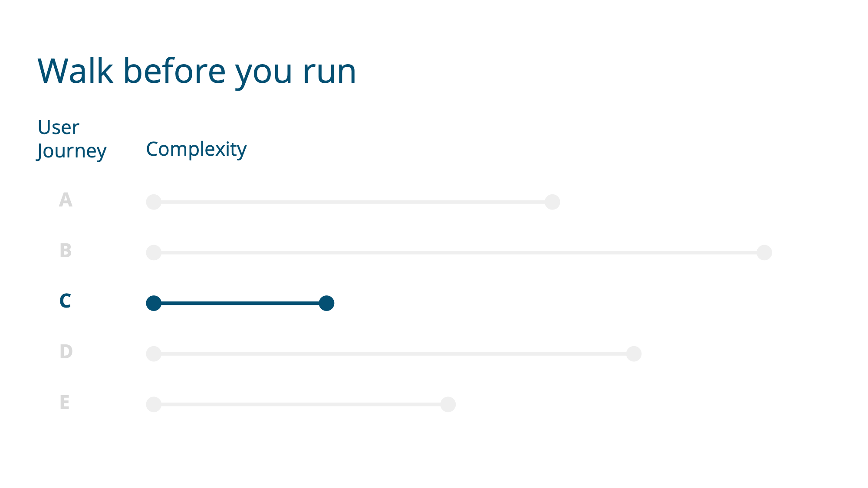868x488 pixels.
Task: Click the end dot of journey D line
Action: coord(634,354)
